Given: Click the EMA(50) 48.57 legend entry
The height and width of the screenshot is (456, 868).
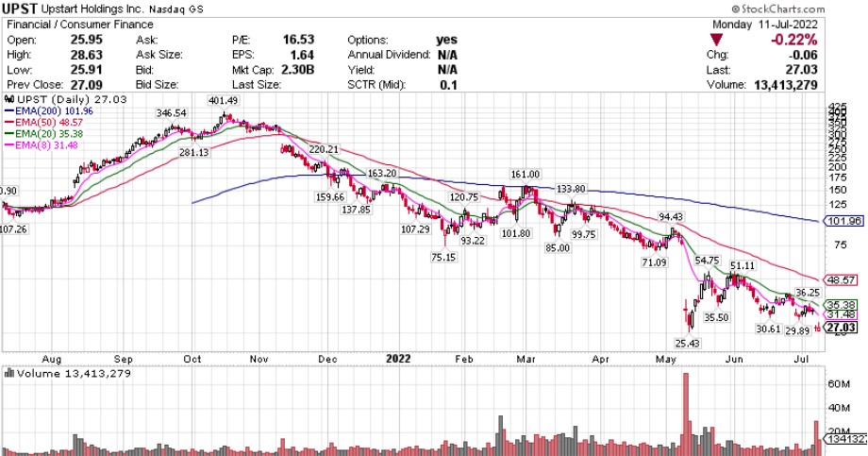Looking at the screenshot, I should click(43, 123).
